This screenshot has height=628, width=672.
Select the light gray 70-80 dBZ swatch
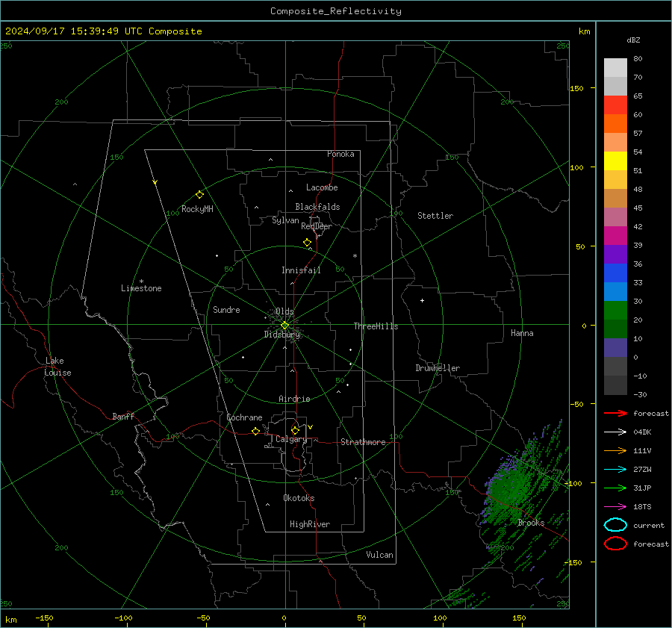pos(615,68)
